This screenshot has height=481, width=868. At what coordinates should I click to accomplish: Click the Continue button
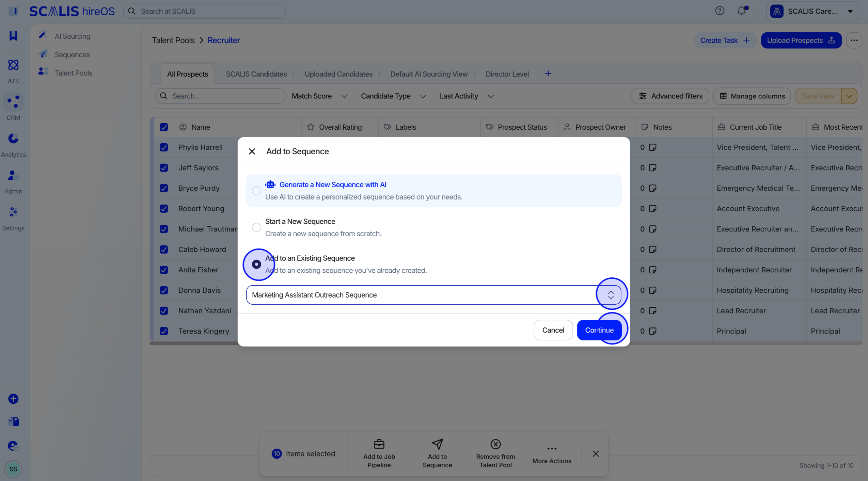pyautogui.click(x=599, y=330)
